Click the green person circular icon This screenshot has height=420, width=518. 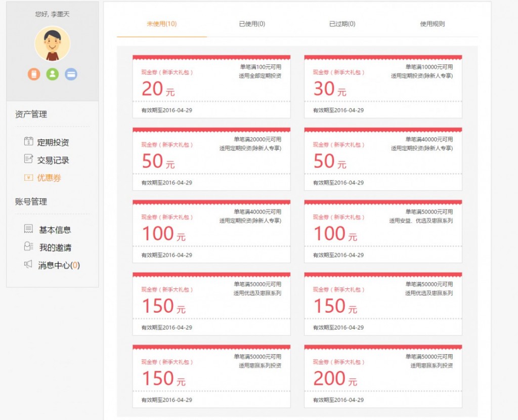52,74
